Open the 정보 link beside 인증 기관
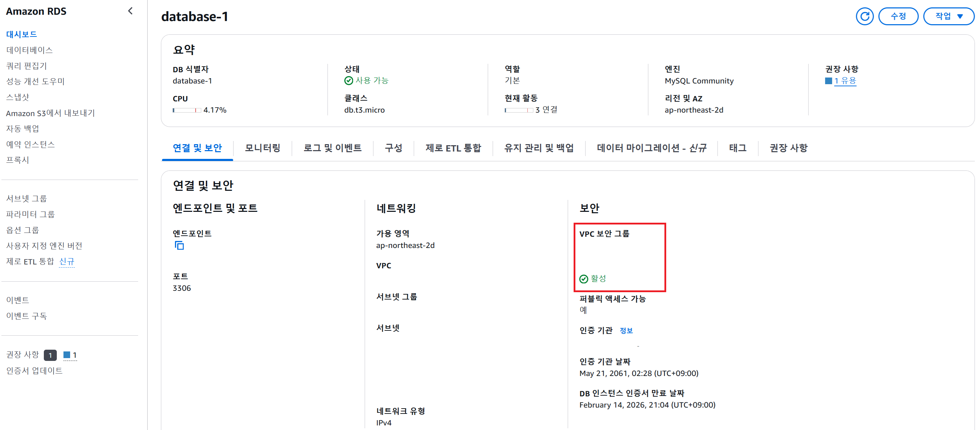 (626, 330)
